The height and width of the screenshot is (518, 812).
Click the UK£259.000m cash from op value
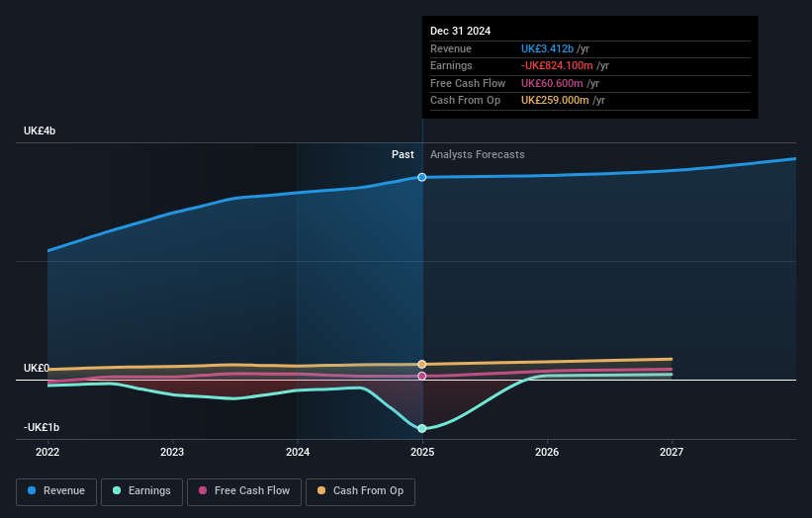point(555,101)
